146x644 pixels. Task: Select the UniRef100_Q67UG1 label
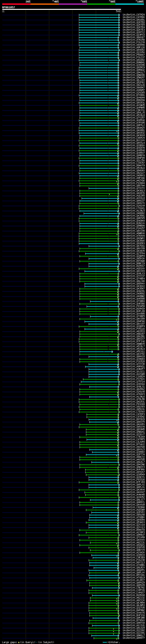point(133,246)
